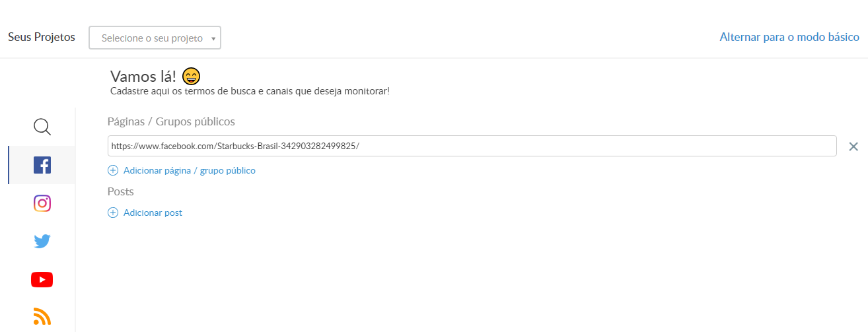This screenshot has width=868, height=332.
Task: Open the search terms section icon
Action: (x=42, y=127)
